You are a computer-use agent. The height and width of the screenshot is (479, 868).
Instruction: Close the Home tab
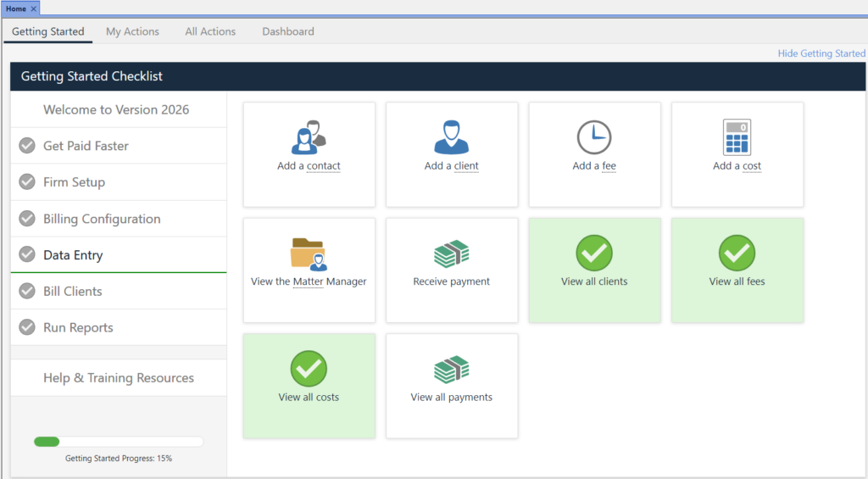(34, 8)
